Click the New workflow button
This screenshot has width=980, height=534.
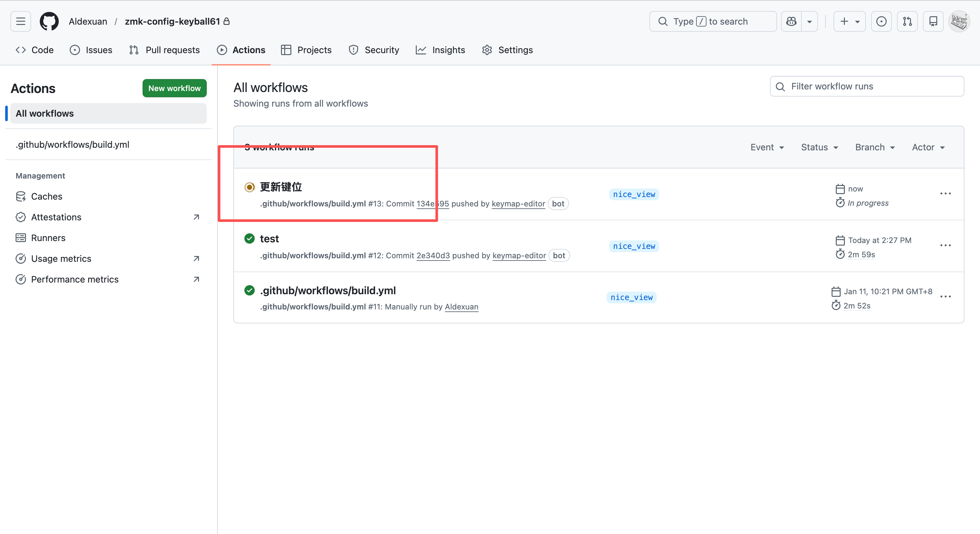click(x=174, y=88)
